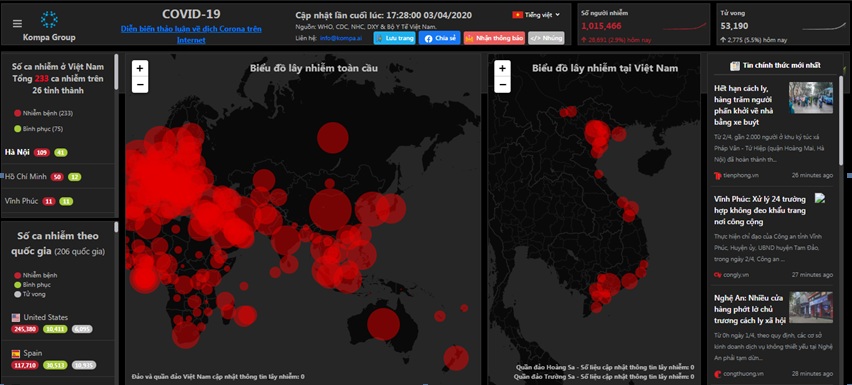Click the red Nhiễm bệnh (233) legend dot
The height and width of the screenshot is (385, 852).
17,113
